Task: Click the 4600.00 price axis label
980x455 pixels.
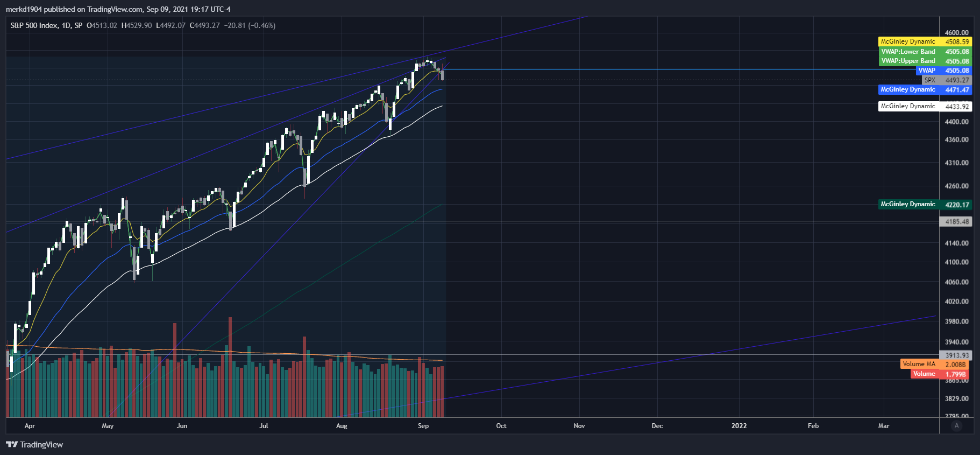Action: [957, 33]
